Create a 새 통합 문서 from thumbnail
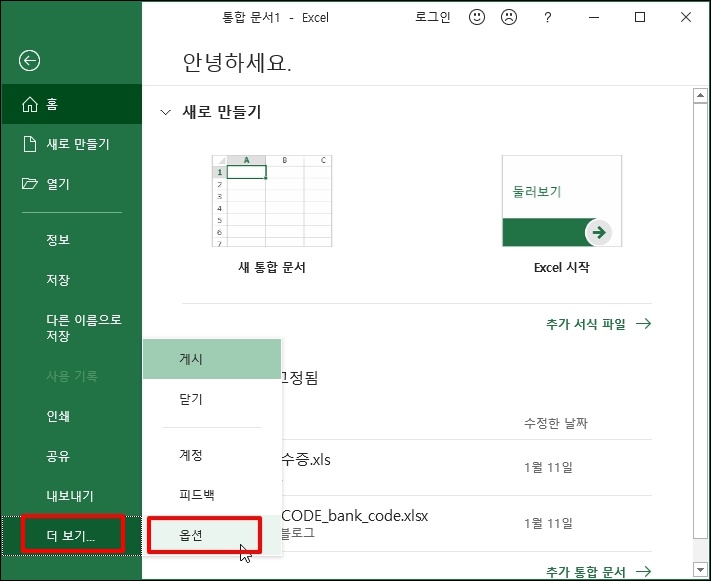The image size is (711, 581). click(272, 201)
